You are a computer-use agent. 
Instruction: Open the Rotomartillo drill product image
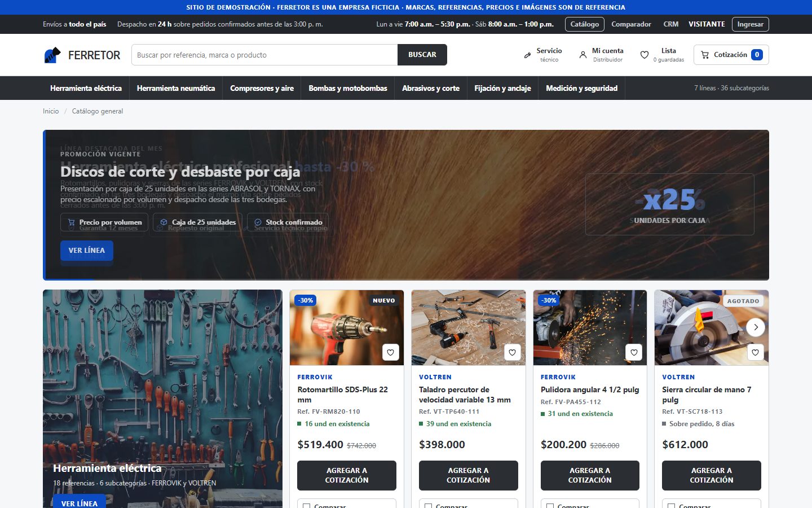347,328
